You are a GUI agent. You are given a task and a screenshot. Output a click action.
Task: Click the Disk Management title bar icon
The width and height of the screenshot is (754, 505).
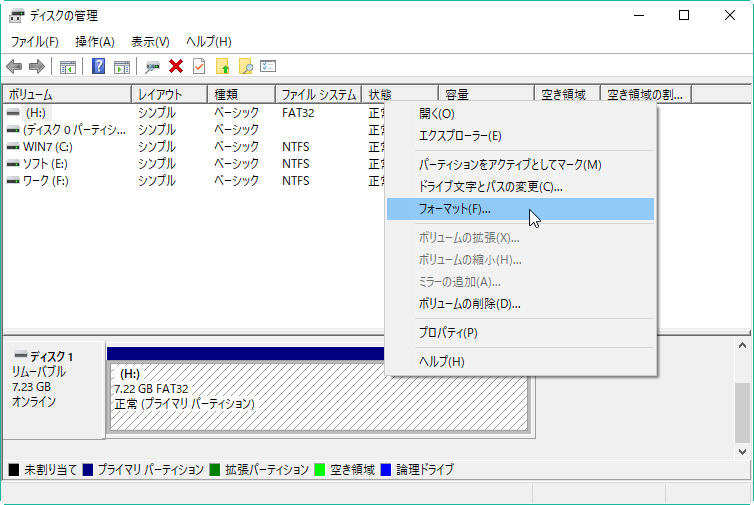click(16, 16)
